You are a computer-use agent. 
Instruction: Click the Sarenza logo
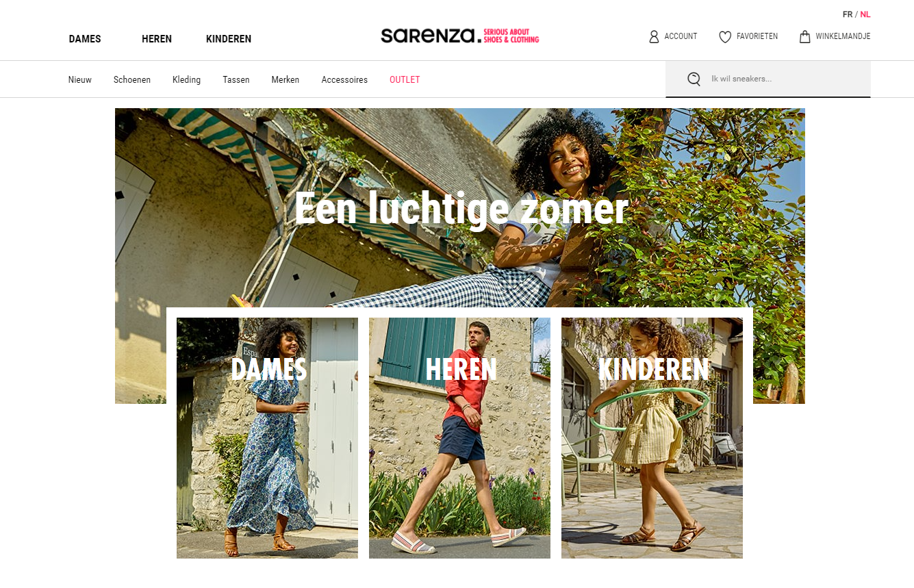(460, 36)
